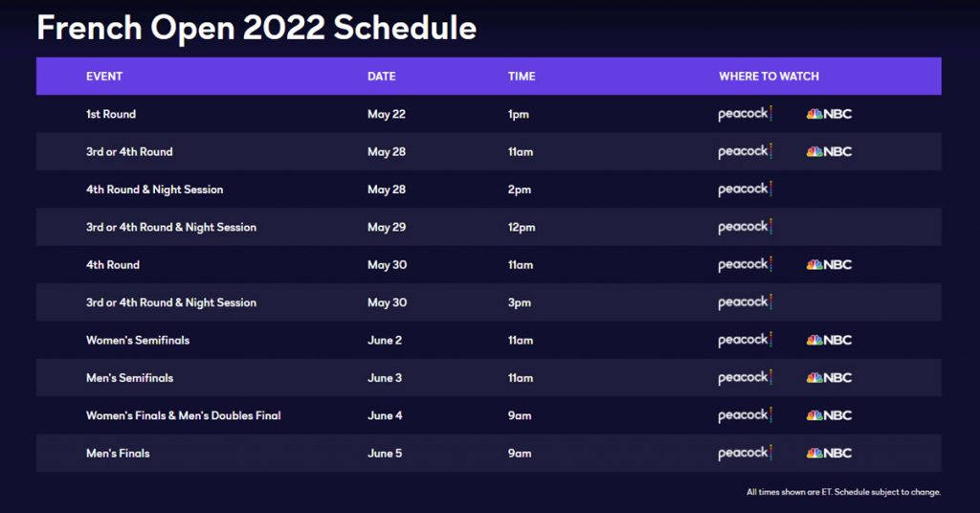This screenshot has height=513, width=980.
Task: Open Peacock logo for May 29 session
Action: point(745,227)
